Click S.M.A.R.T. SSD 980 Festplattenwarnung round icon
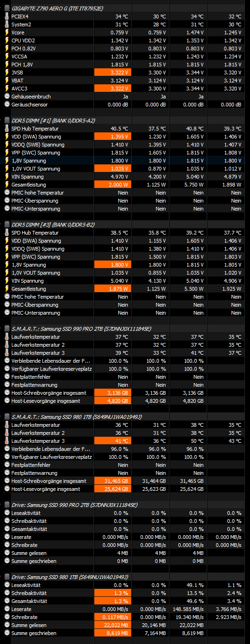This screenshot has width=250, height=644. 7,473
